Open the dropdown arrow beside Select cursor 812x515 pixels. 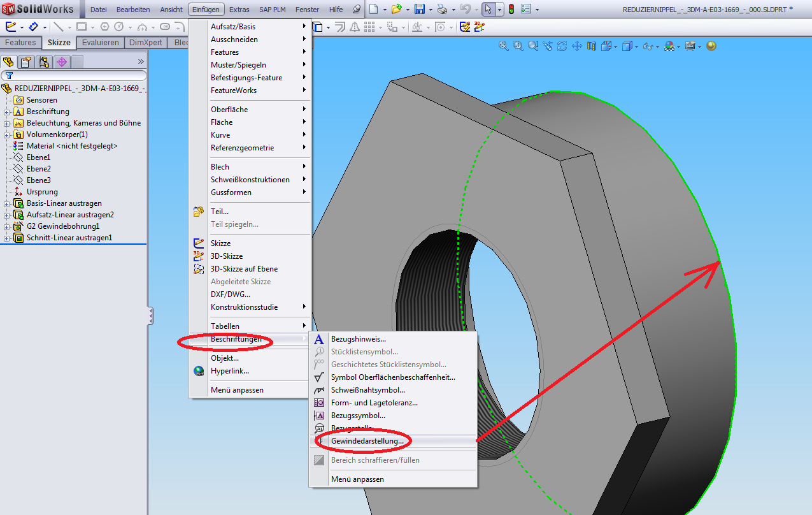click(x=499, y=10)
